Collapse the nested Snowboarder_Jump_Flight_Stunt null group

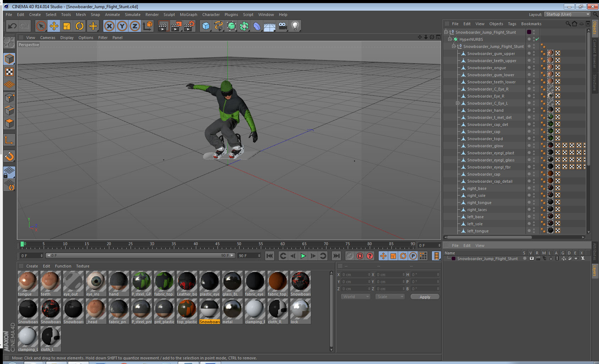(454, 46)
